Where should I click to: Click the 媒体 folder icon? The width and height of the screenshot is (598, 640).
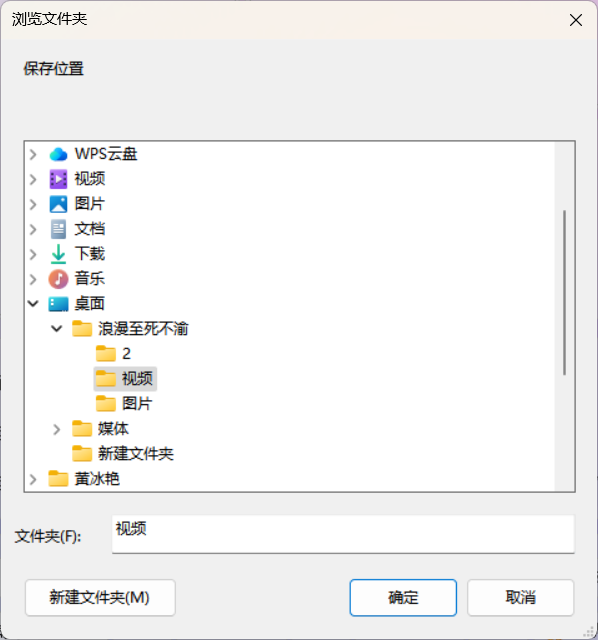tap(82, 429)
